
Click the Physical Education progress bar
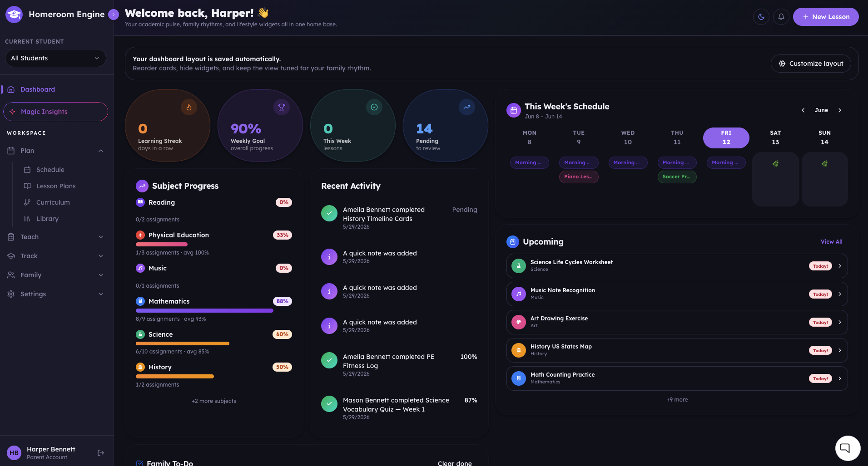(x=162, y=244)
